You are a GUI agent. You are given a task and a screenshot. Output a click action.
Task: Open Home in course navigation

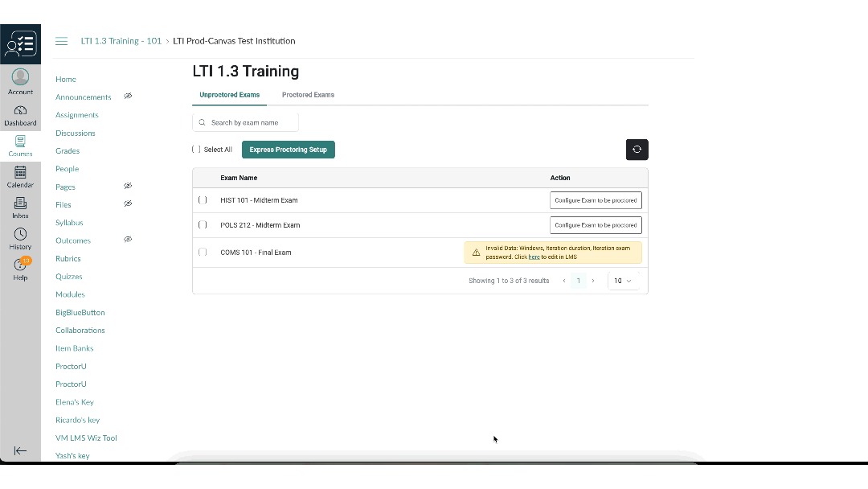[x=66, y=79]
